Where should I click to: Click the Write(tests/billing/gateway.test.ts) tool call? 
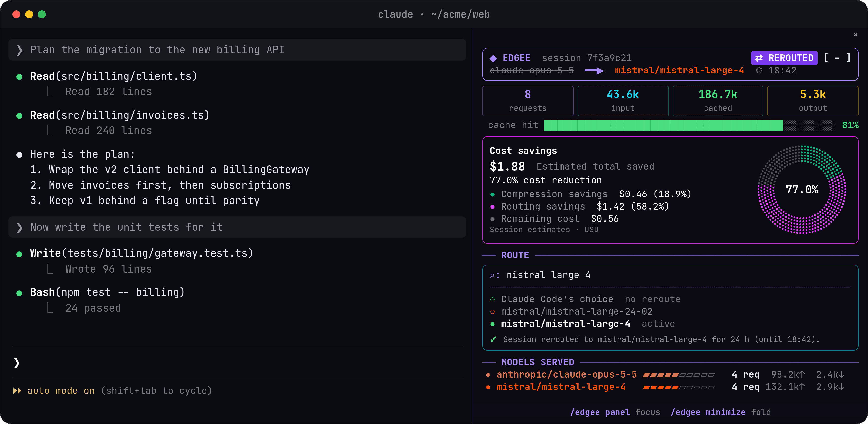[142, 253]
